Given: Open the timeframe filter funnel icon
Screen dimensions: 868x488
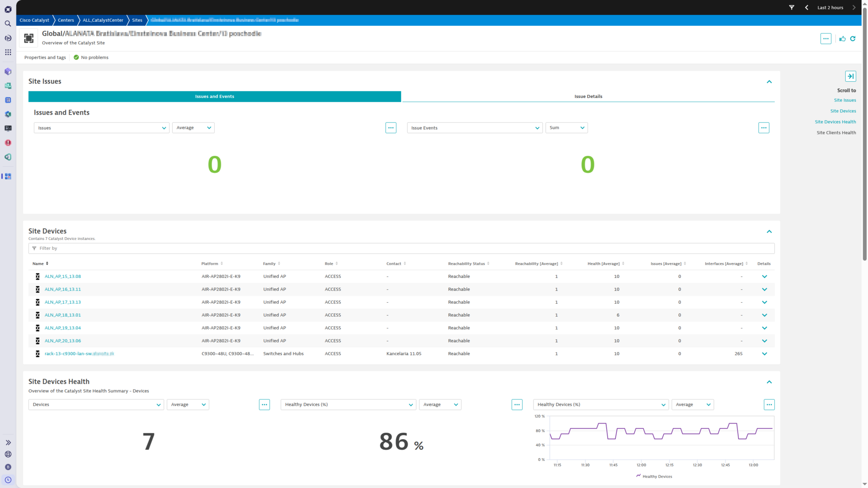Looking at the screenshot, I should coord(792,8).
